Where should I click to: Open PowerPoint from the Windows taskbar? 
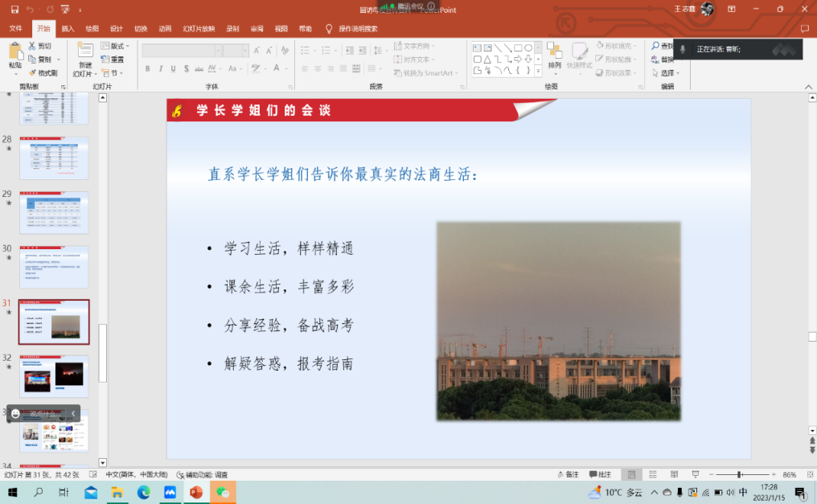pyautogui.click(x=195, y=492)
